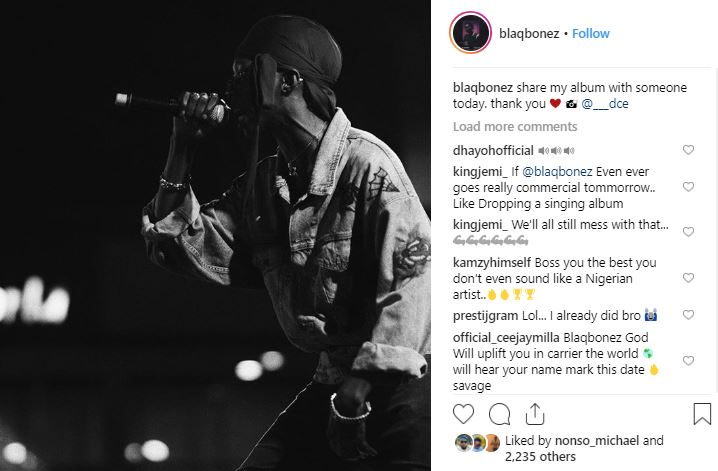Open the comment bubble icon

499,414
